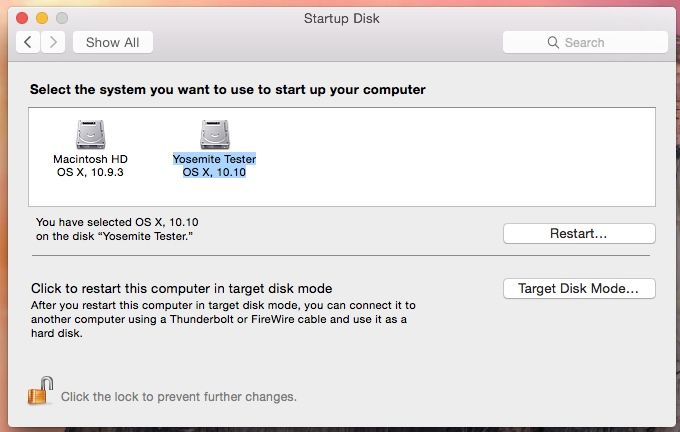Click the highlighted Yosemite Tester label
Viewport: 680px width, 432px height.
point(214,165)
